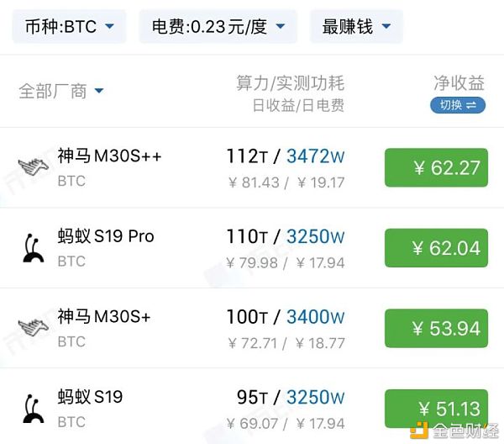
Task: Open the 最赚钱 sort dropdown
Action: (x=356, y=26)
